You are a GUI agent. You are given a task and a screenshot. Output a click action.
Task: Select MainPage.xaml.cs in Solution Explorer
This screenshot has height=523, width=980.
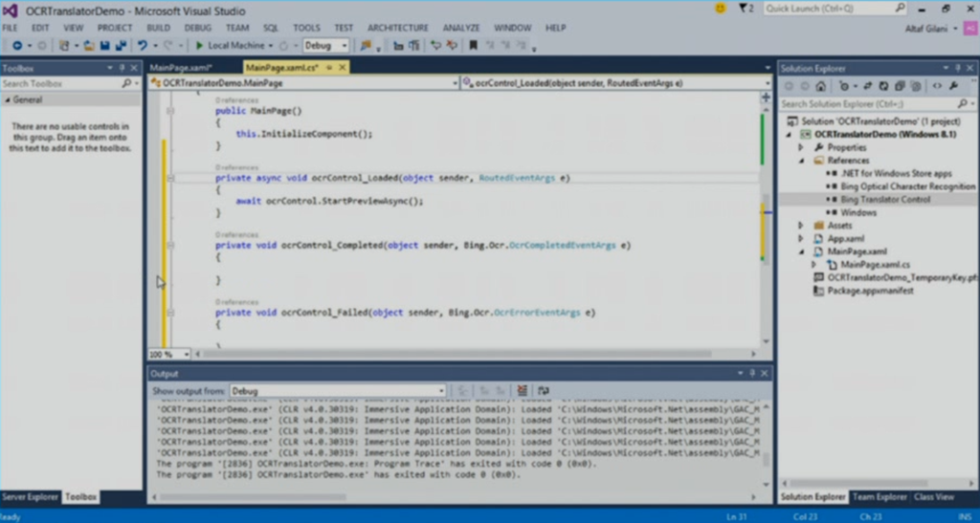pos(875,265)
